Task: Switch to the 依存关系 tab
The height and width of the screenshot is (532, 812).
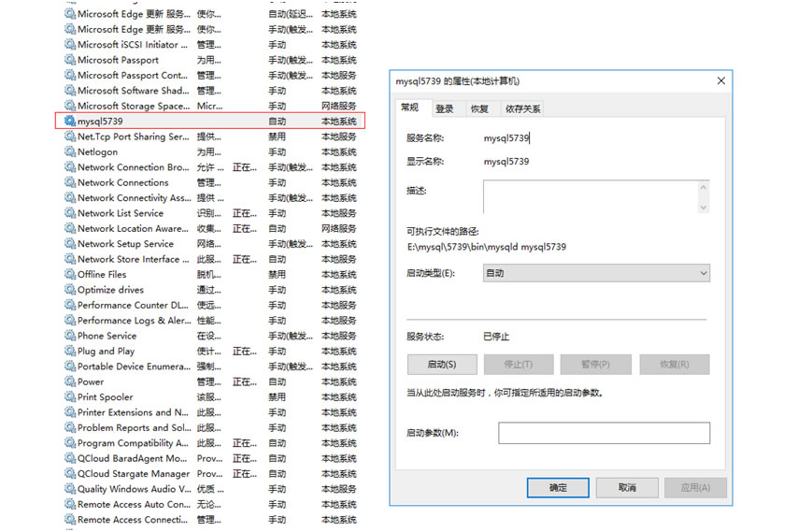Action: [x=522, y=109]
